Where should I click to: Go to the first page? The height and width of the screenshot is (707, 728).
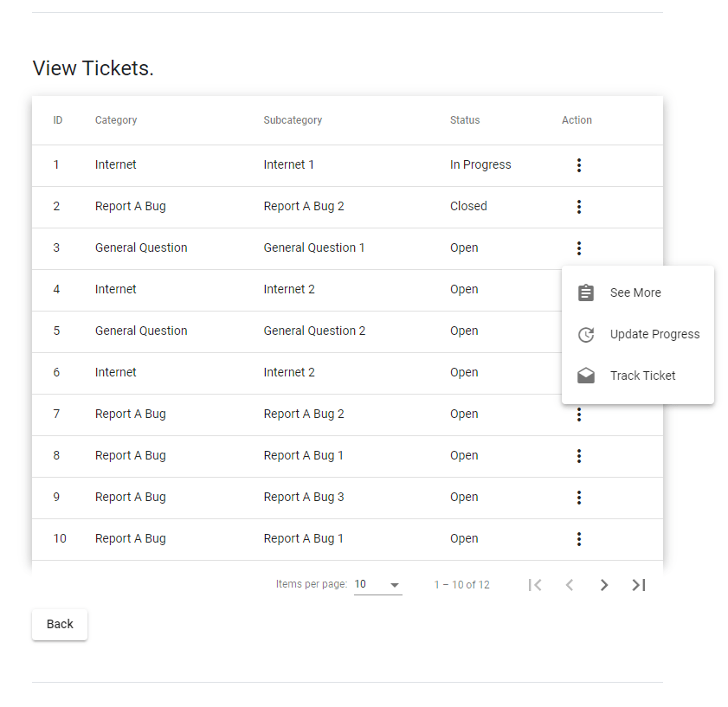point(535,585)
